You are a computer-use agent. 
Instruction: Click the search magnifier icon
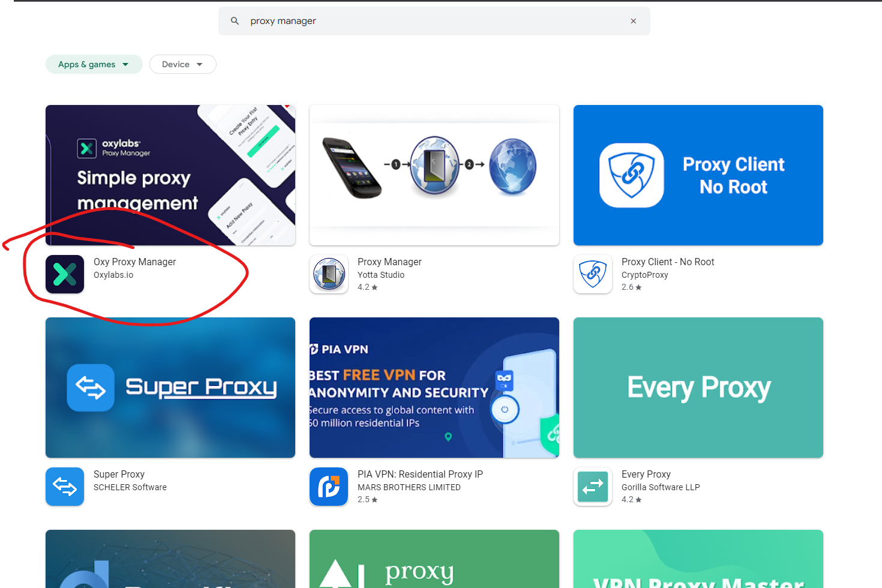pos(235,20)
